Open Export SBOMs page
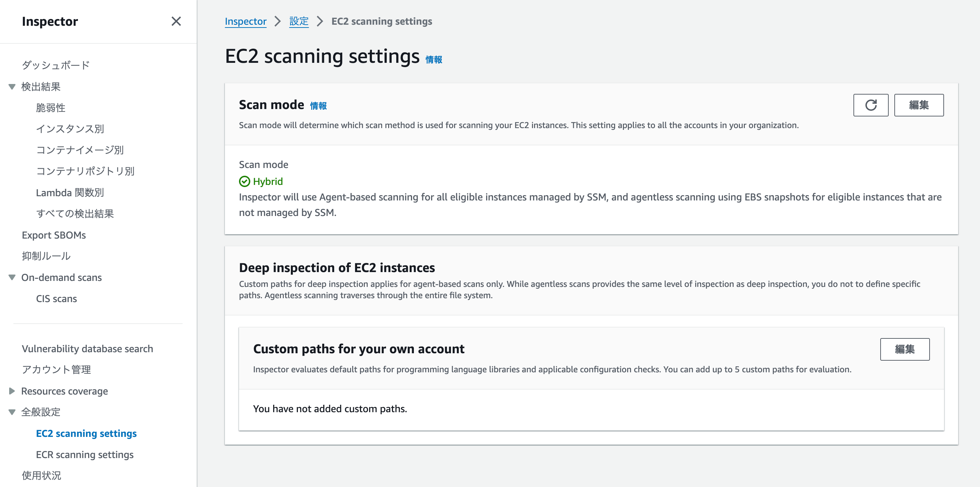This screenshot has width=980, height=487. pos(54,235)
